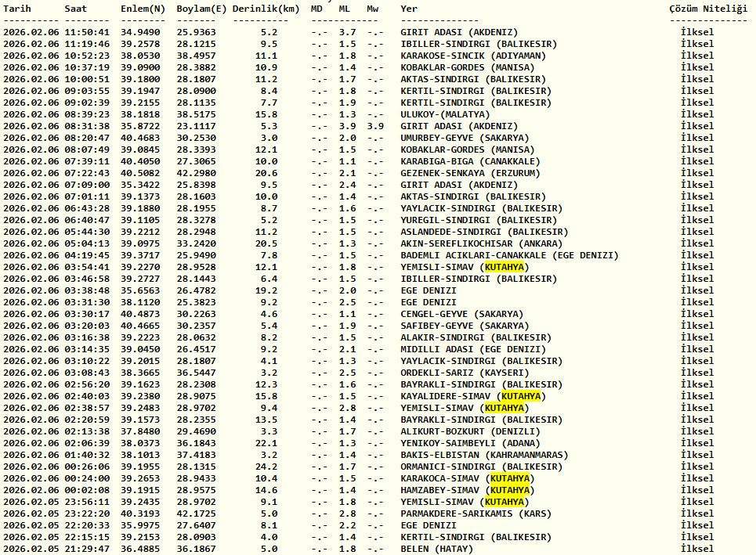This screenshot has width=756, height=555.
Task: Click the Tarih column header
Action: (x=20, y=8)
